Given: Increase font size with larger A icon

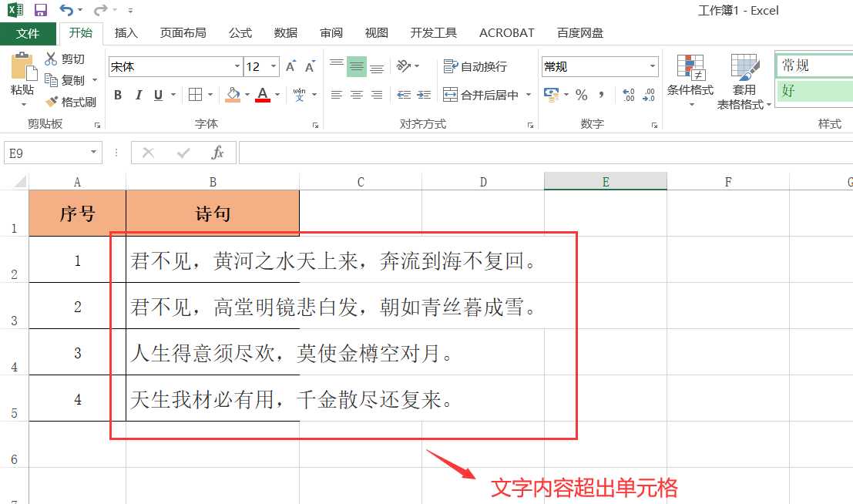Looking at the screenshot, I should coord(291,66).
